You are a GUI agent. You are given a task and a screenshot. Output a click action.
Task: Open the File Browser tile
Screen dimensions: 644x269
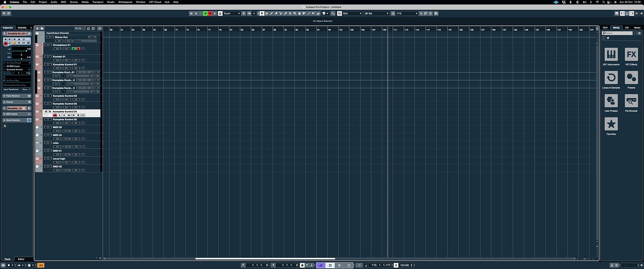click(x=631, y=101)
